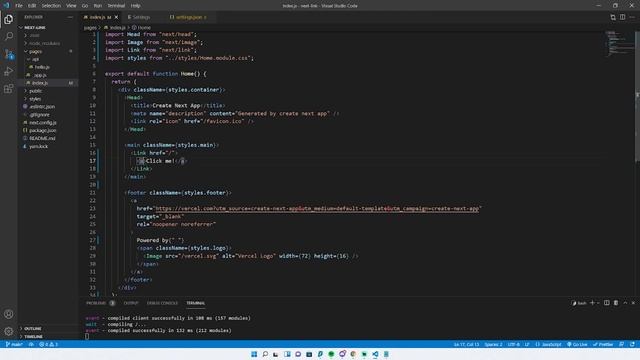Open the Help menu
Screen dimensions: 640x360
[136, 6]
